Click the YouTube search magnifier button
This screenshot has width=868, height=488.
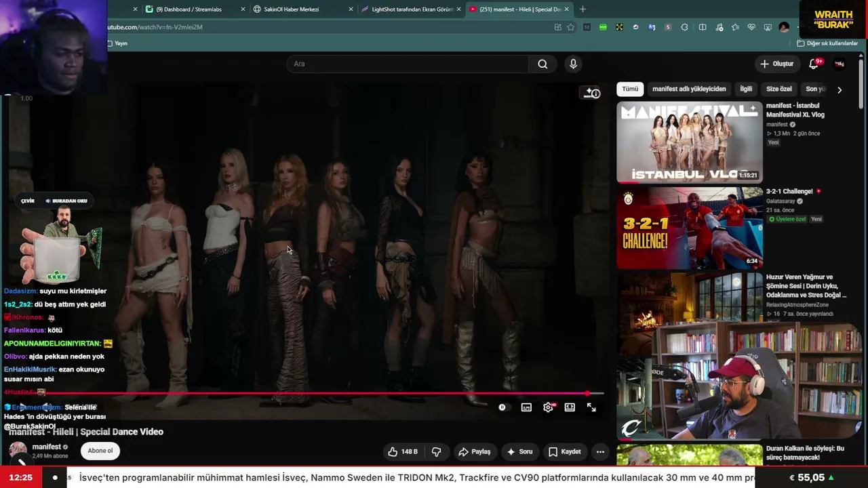pos(542,64)
